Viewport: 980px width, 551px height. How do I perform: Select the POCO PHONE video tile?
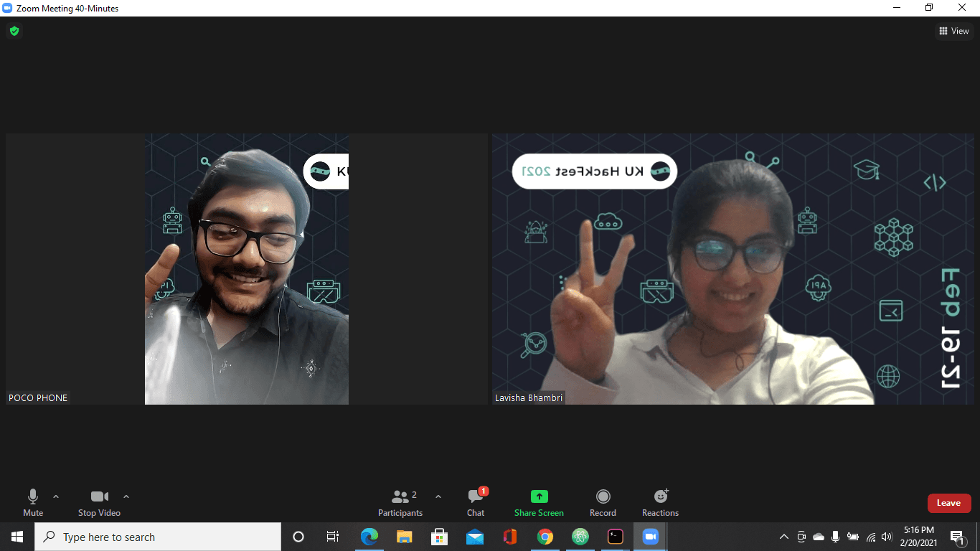pos(247,269)
